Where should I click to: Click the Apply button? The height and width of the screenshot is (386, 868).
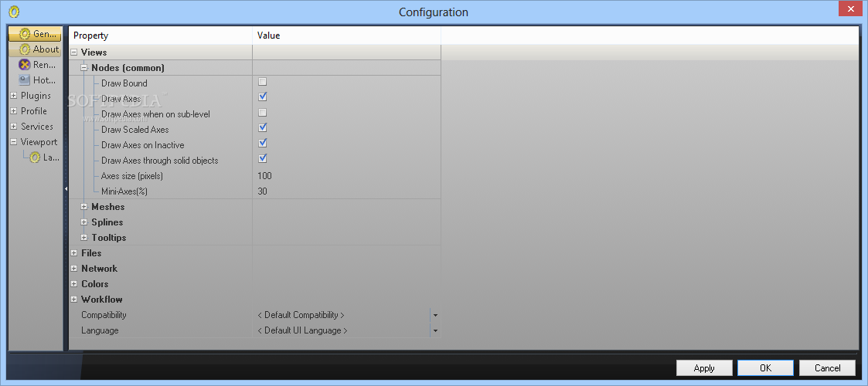pyautogui.click(x=704, y=367)
